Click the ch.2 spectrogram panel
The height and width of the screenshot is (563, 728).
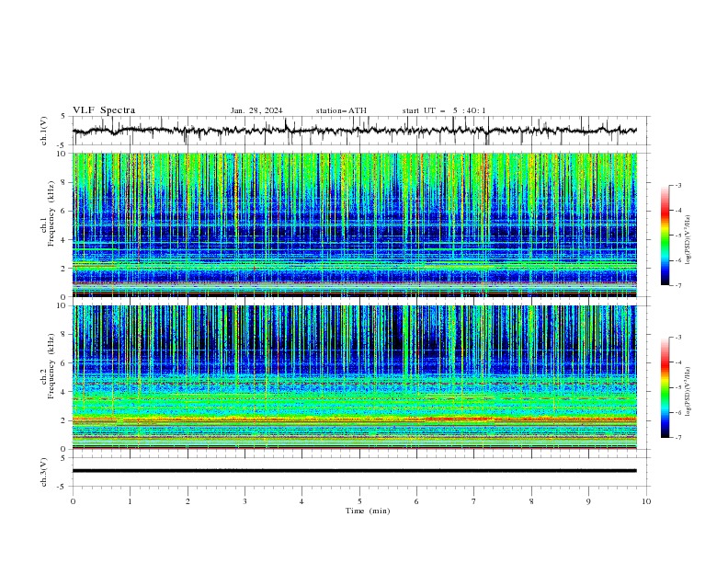pos(354,377)
